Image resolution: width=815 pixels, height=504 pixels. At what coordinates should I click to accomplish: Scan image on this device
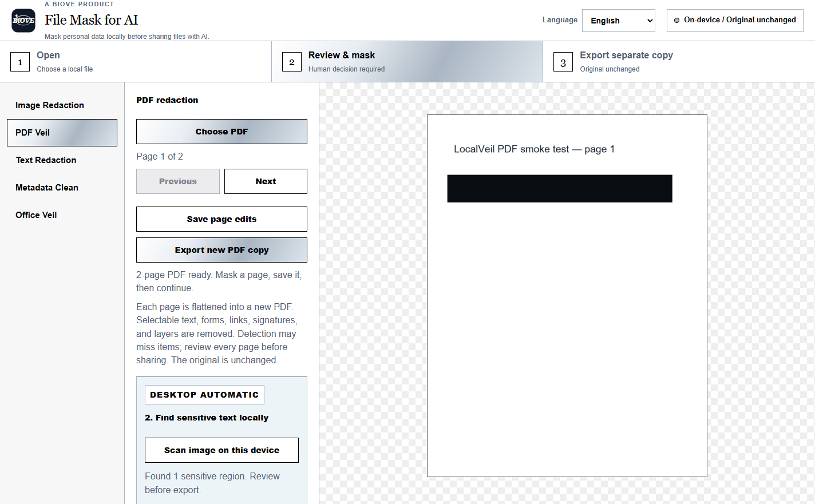pyautogui.click(x=221, y=450)
